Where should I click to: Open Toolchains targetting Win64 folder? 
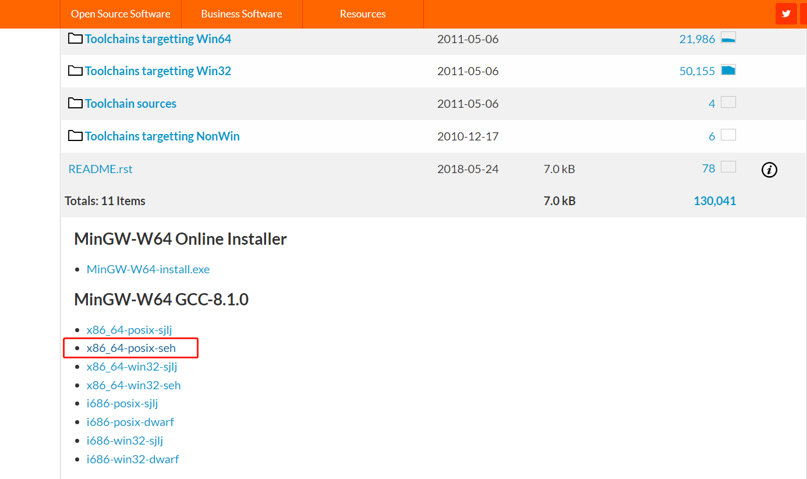click(x=157, y=39)
